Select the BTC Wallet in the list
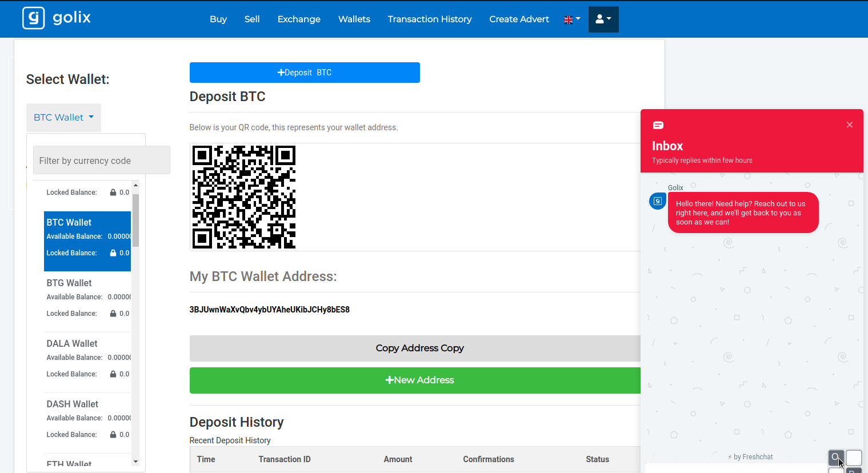The height and width of the screenshot is (473, 868). [x=87, y=241]
